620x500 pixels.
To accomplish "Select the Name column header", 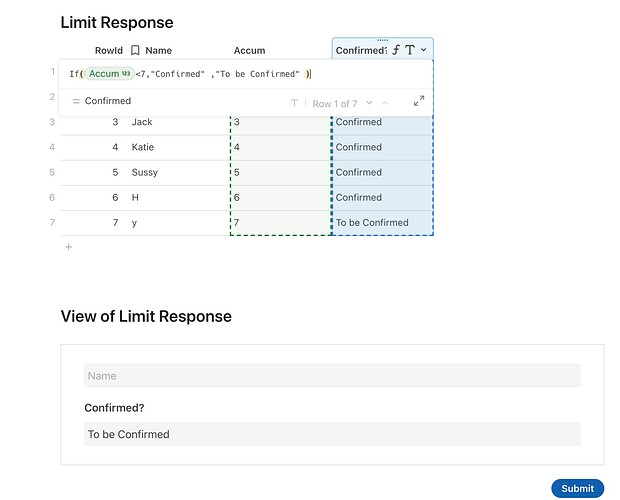I will pyautogui.click(x=158, y=50).
